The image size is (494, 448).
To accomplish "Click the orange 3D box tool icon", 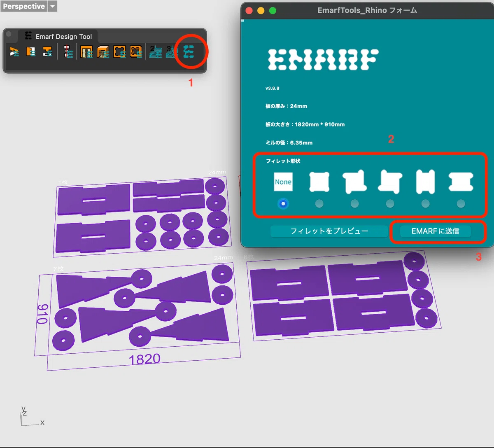I will pos(103,52).
